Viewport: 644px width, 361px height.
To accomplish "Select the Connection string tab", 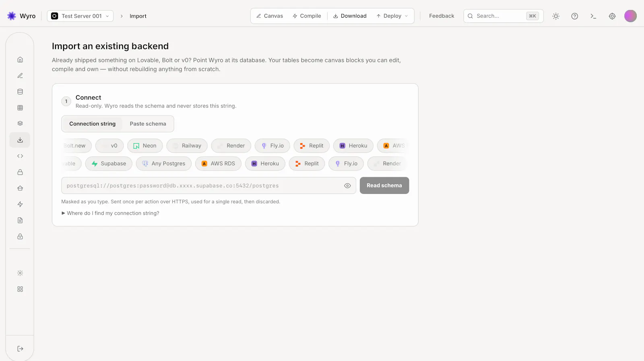I will coord(93,124).
